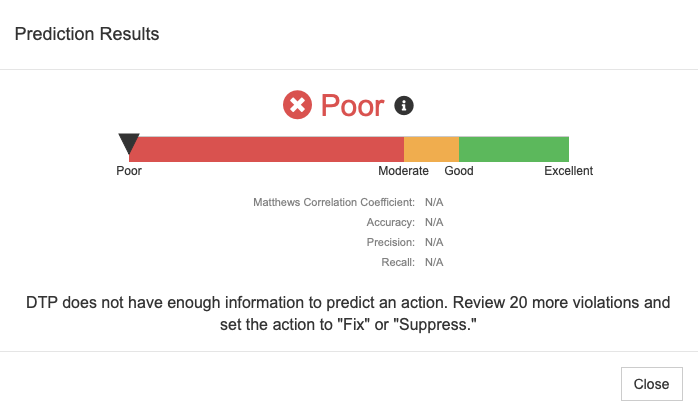Click the N/A value next to Accuracy
The height and width of the screenshot is (416, 698).
(434, 222)
